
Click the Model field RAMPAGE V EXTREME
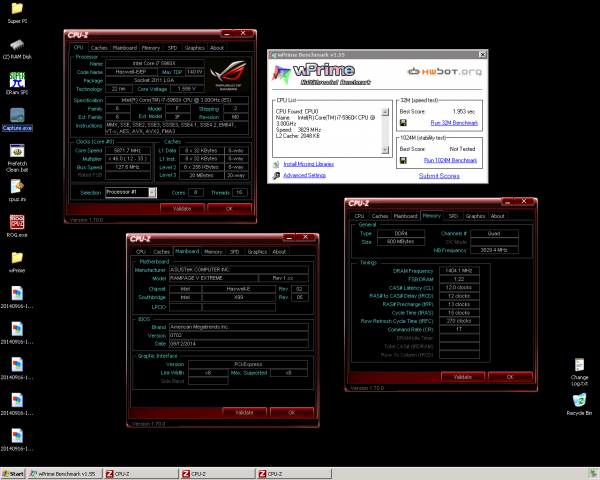point(214,278)
